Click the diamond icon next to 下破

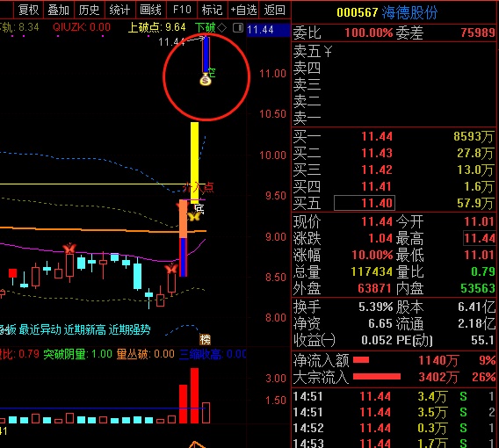(221, 28)
